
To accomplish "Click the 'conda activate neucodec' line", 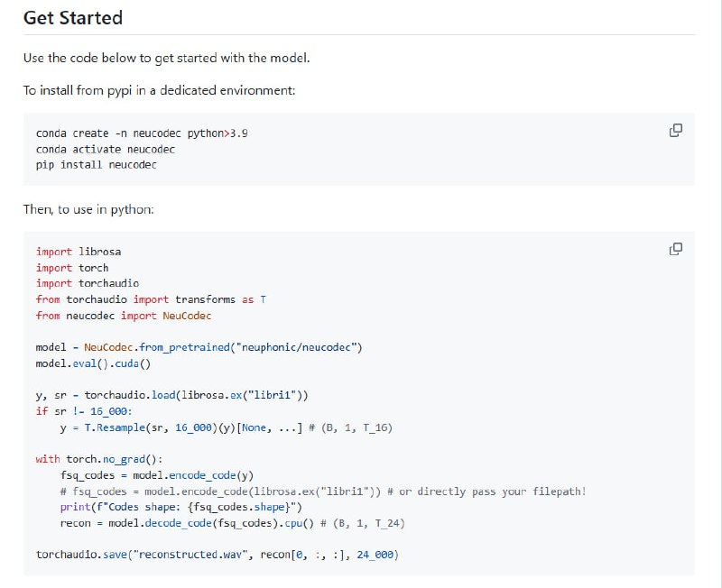I will point(105,149).
